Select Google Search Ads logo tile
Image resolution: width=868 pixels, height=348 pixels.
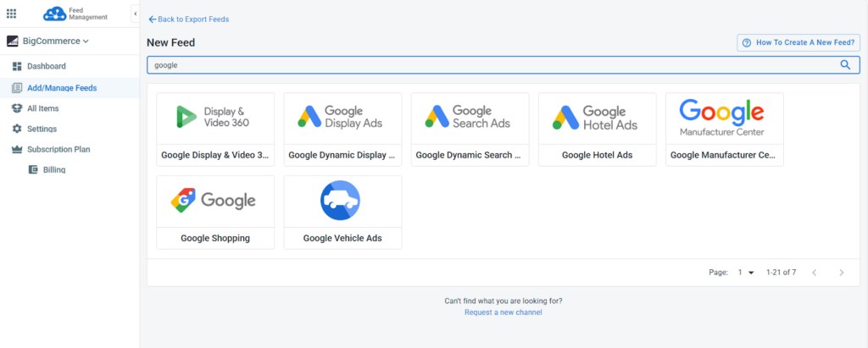point(470,117)
